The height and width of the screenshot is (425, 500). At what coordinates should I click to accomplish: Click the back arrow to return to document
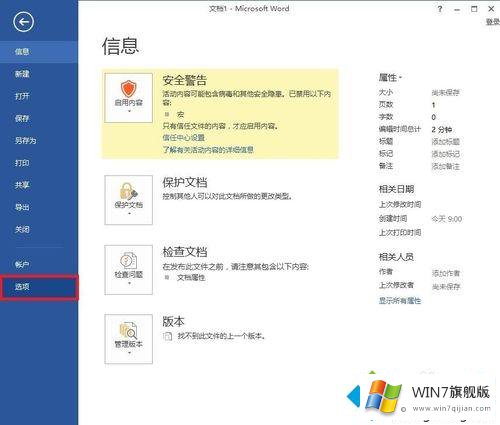[23, 22]
